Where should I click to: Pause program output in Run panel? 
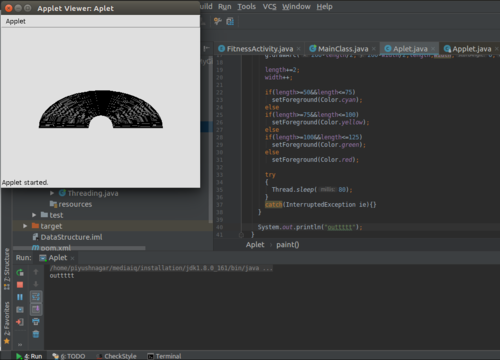pos(20,297)
